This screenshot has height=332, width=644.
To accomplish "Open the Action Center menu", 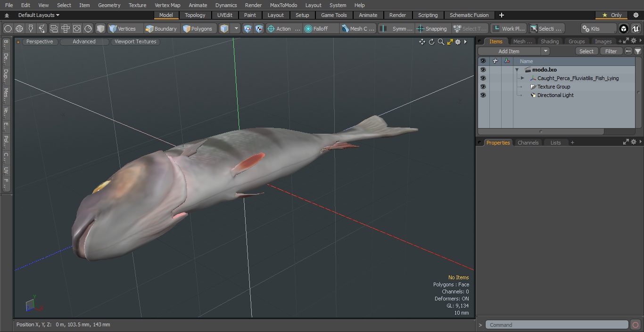I will pos(283,29).
